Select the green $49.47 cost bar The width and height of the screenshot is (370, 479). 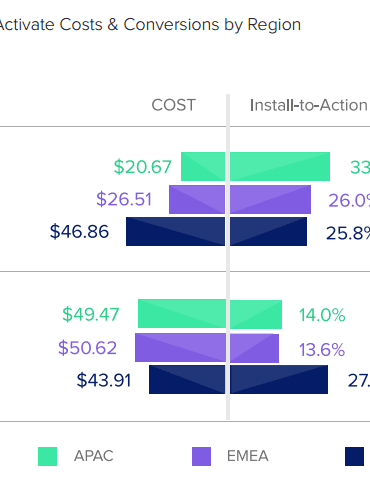coord(182,314)
